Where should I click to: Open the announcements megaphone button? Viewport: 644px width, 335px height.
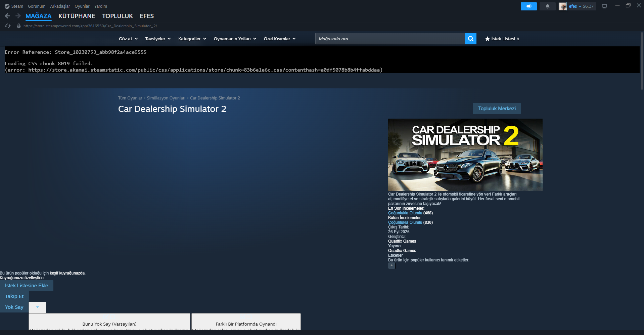pos(529,6)
